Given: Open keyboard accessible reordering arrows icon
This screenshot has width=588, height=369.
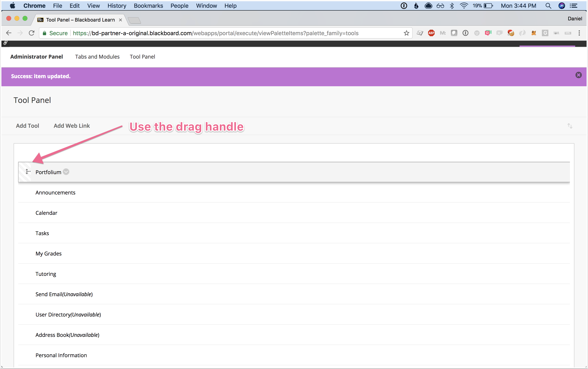Looking at the screenshot, I should [570, 126].
